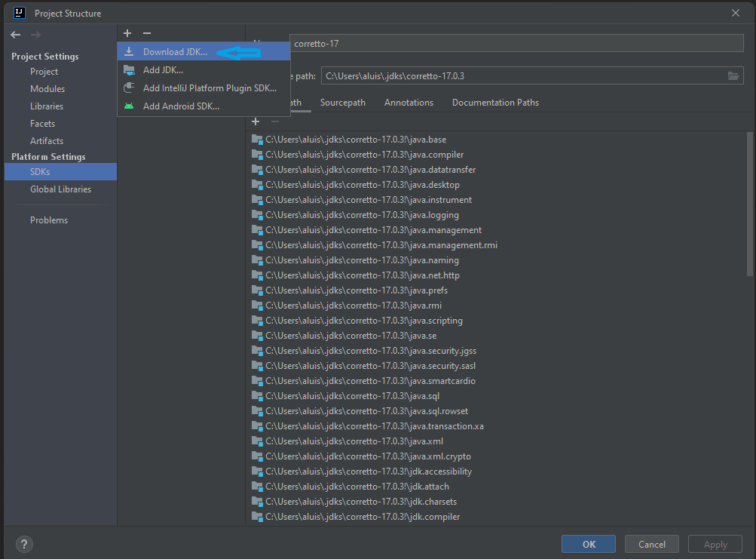
Task: Click the classpath add plus icon
Action: (x=256, y=121)
